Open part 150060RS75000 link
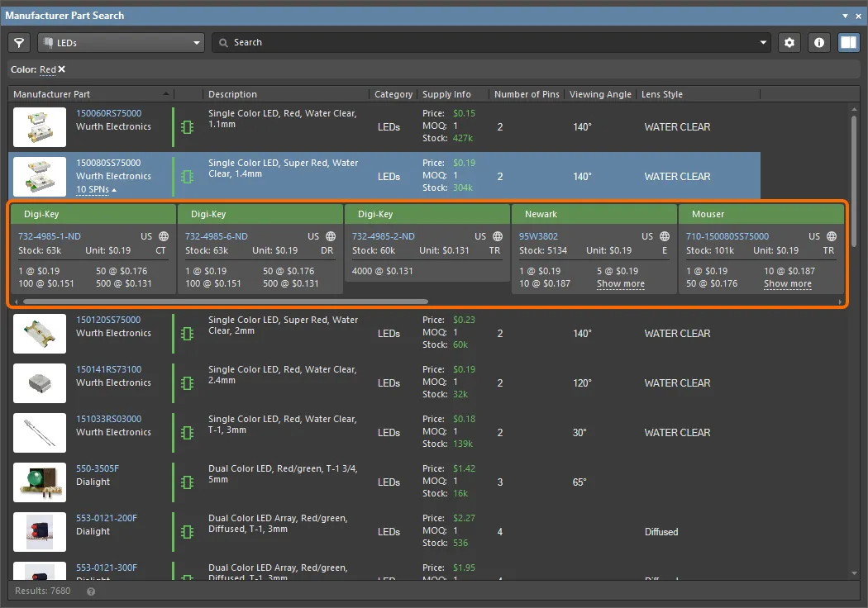The image size is (868, 608). 108,113
